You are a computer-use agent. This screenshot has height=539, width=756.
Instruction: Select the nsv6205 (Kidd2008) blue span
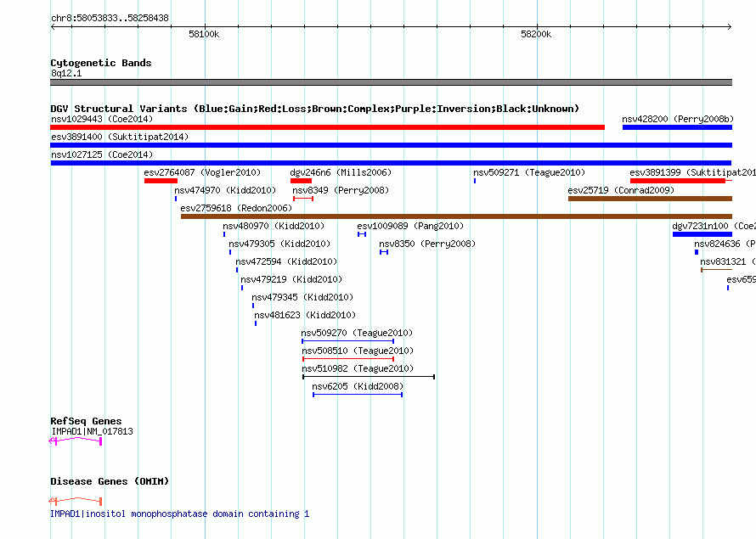coord(358,395)
